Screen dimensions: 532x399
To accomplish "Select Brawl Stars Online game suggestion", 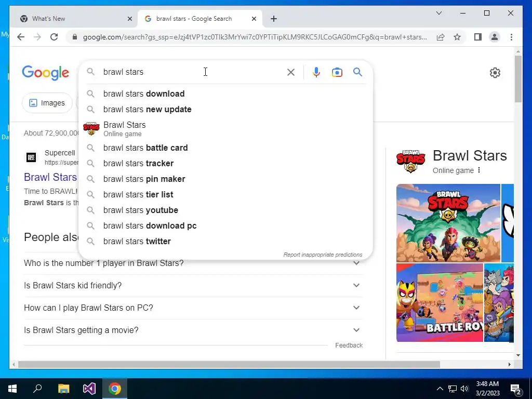I will pos(225,129).
